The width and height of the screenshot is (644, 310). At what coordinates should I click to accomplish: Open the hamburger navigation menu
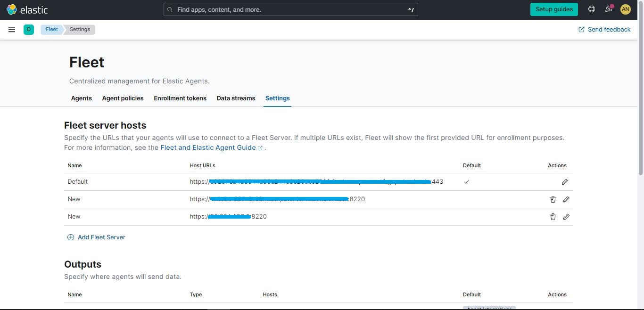pos(12,29)
